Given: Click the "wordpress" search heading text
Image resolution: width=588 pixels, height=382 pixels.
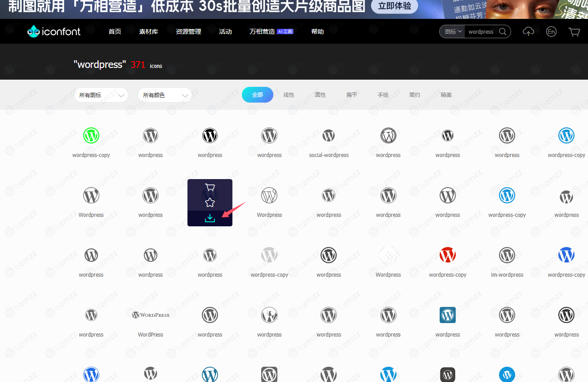Looking at the screenshot, I should pyautogui.click(x=100, y=64).
